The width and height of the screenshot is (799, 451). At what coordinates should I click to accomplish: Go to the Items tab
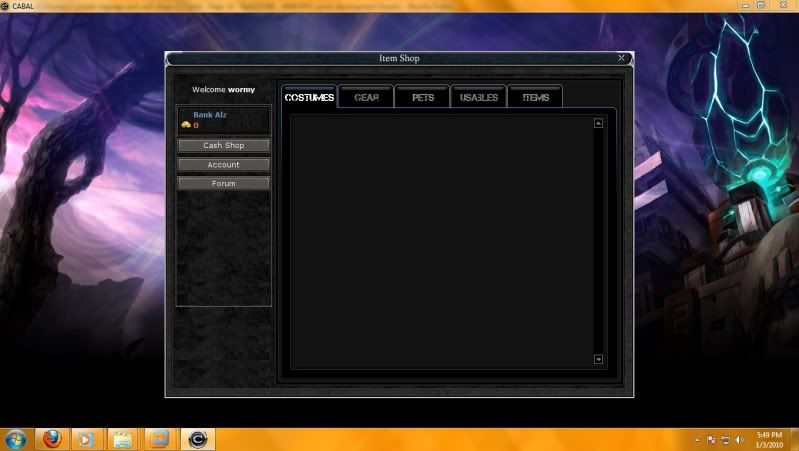[535, 97]
